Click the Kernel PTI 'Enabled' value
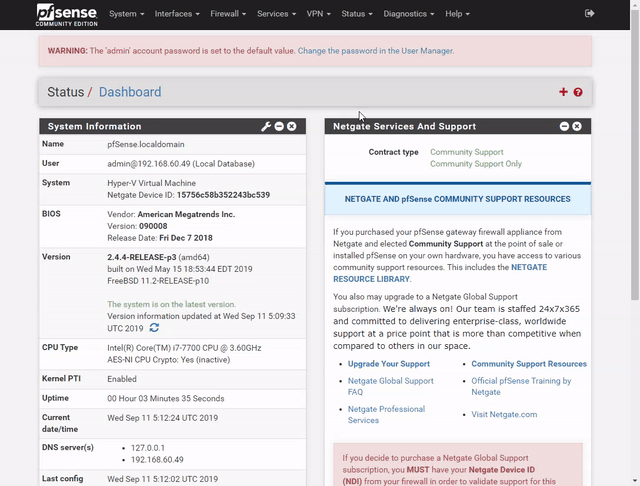The height and width of the screenshot is (486, 640). point(122,379)
